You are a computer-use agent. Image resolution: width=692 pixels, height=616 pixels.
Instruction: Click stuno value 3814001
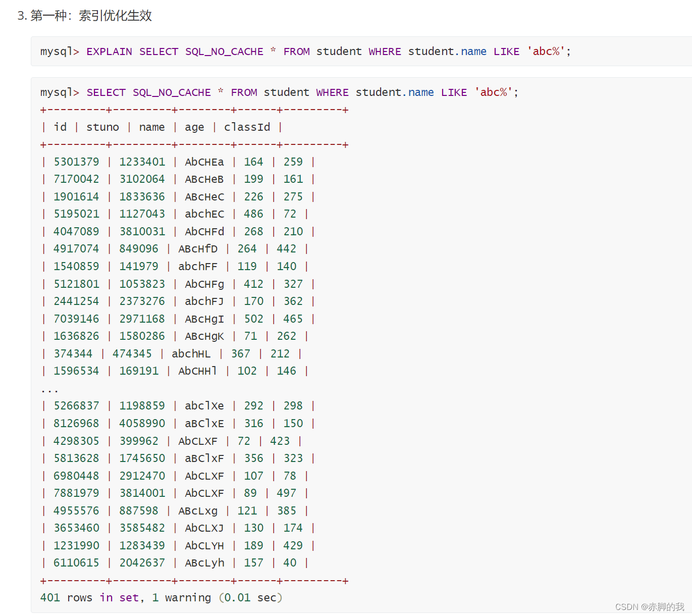142,493
